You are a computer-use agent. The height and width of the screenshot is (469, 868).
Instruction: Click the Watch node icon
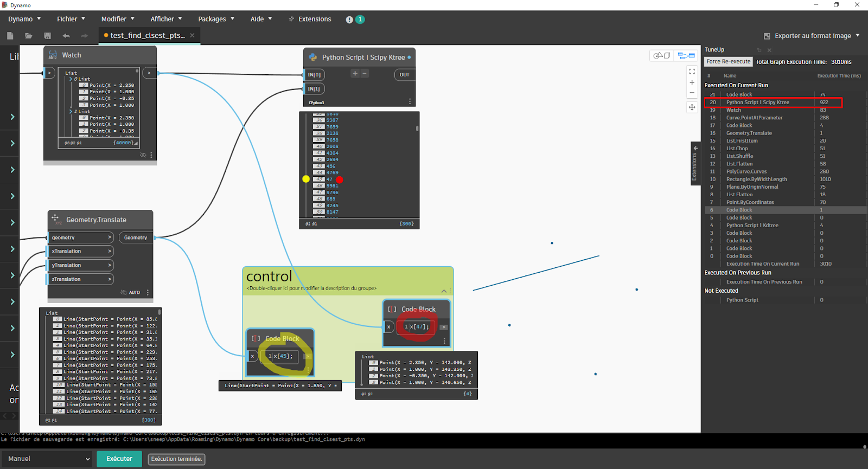coord(53,55)
